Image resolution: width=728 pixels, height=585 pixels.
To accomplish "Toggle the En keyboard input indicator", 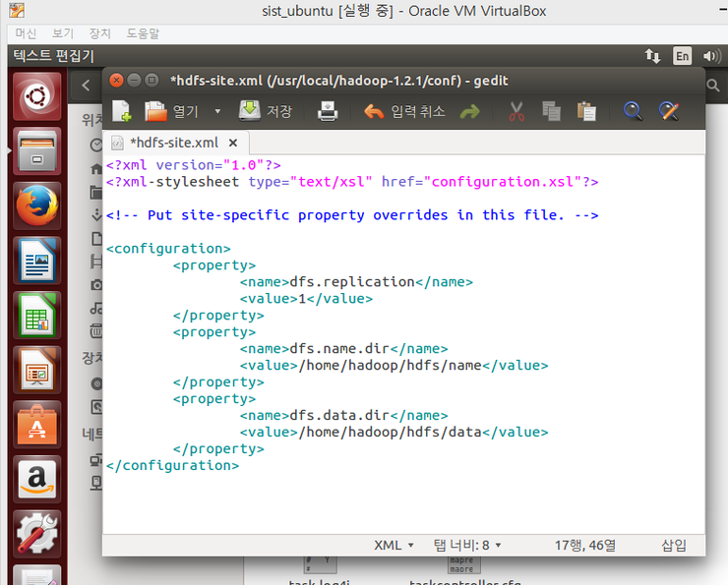I will pos(682,56).
